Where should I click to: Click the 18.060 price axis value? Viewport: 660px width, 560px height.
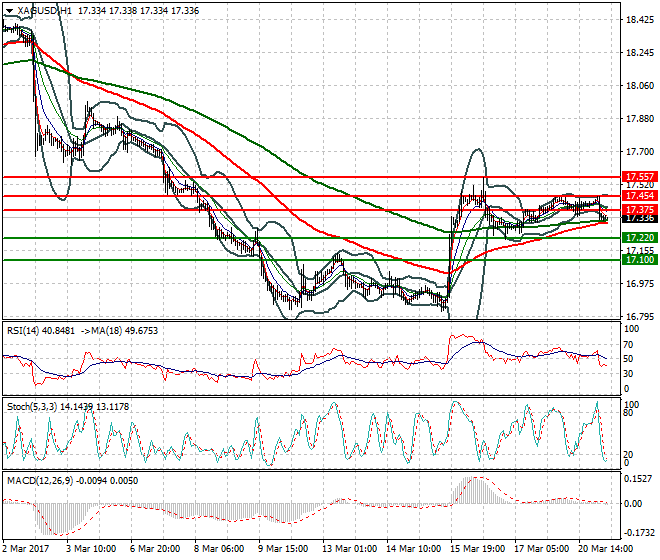tap(640, 86)
